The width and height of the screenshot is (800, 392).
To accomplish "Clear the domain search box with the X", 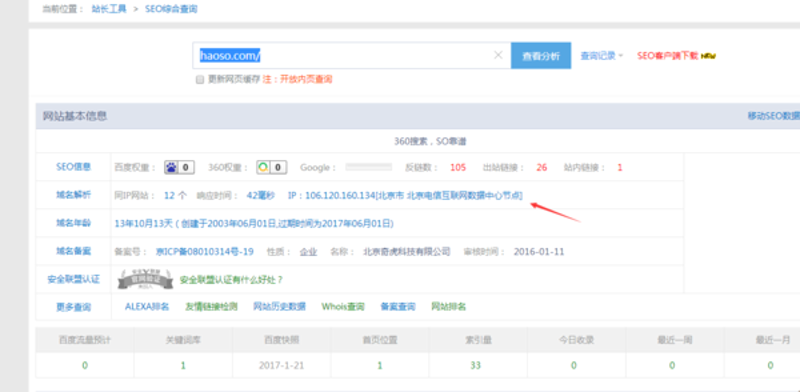I will point(498,55).
